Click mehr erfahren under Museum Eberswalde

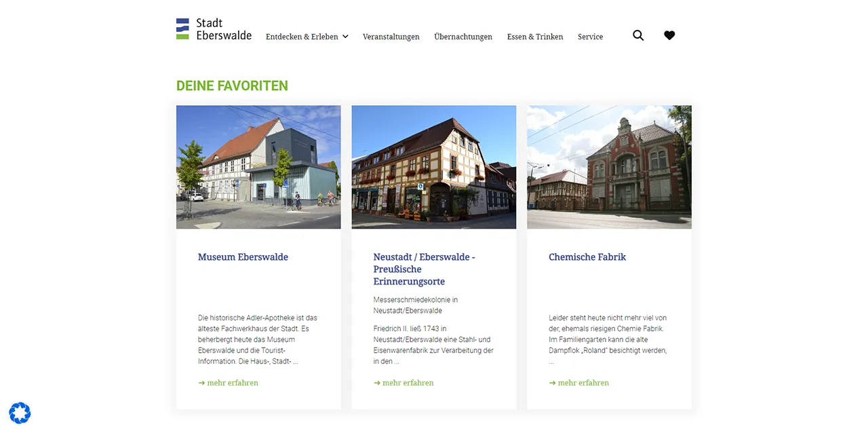click(x=229, y=383)
